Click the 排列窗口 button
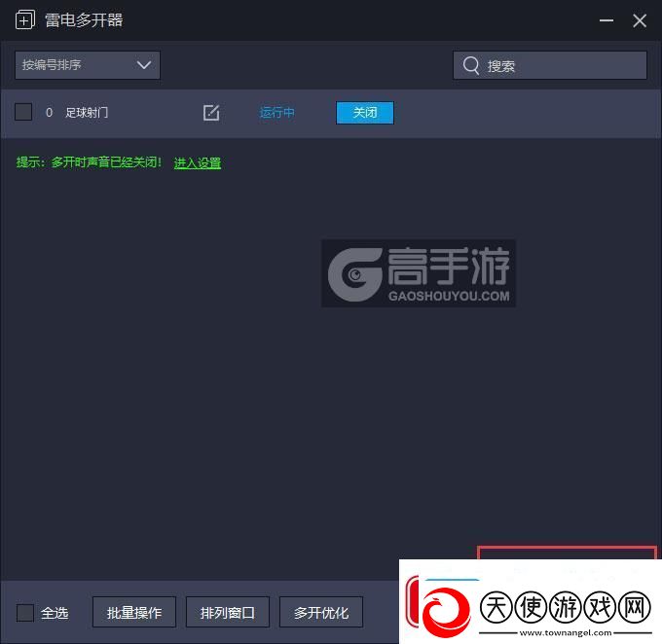Image resolution: width=662 pixels, height=644 pixels. (x=228, y=612)
